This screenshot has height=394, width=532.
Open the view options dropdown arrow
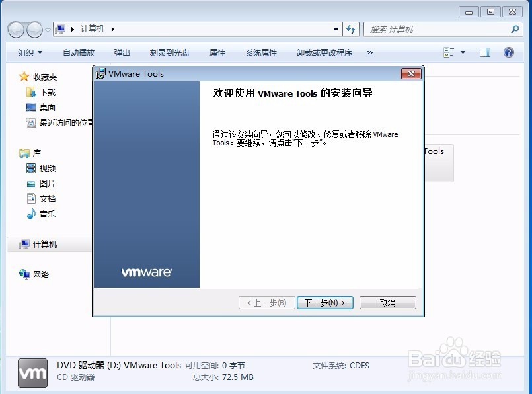pos(463,52)
